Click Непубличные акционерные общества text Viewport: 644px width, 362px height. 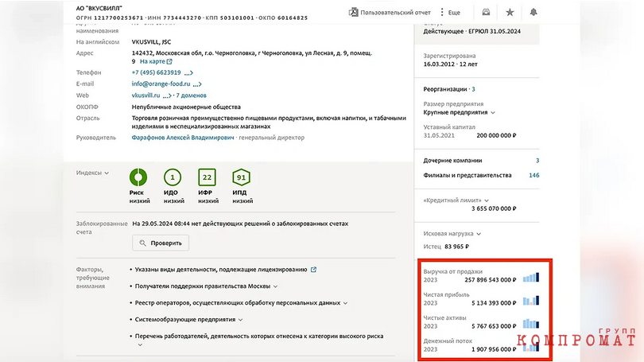coord(186,107)
